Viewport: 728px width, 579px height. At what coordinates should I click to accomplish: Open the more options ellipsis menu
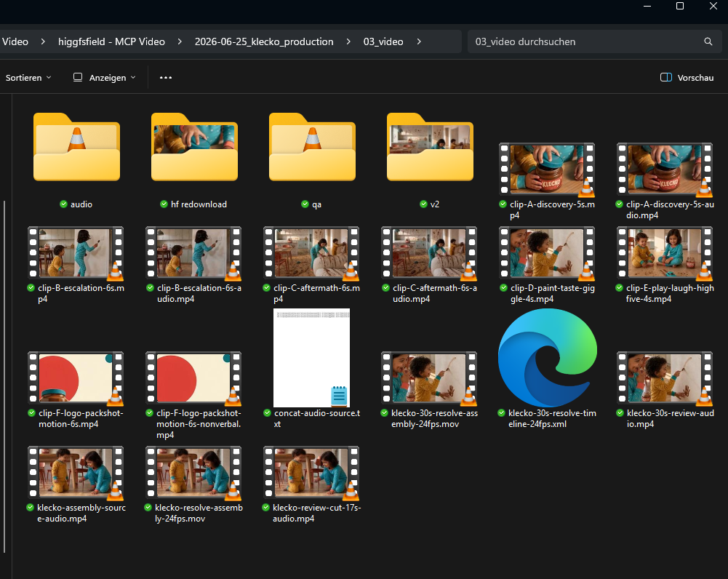pos(166,78)
